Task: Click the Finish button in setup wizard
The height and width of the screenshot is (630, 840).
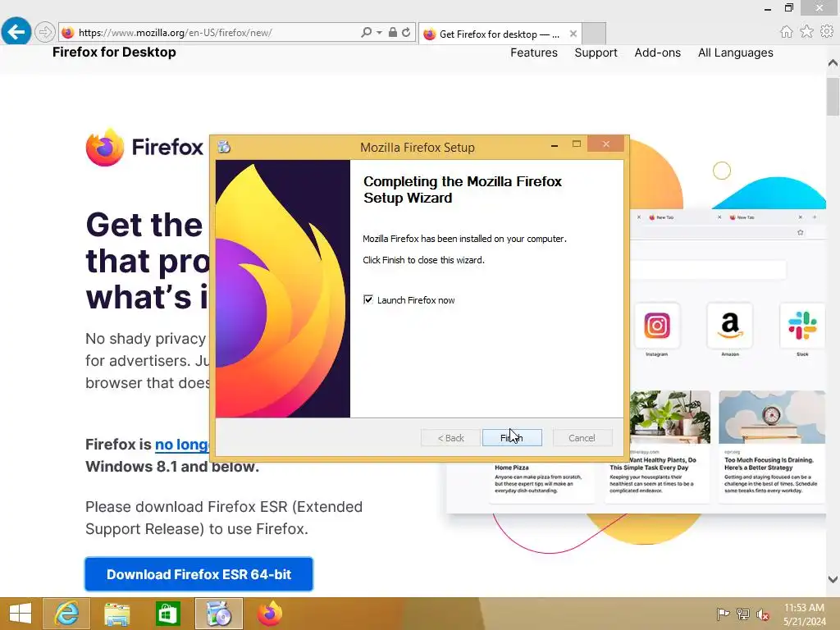Action: (512, 438)
